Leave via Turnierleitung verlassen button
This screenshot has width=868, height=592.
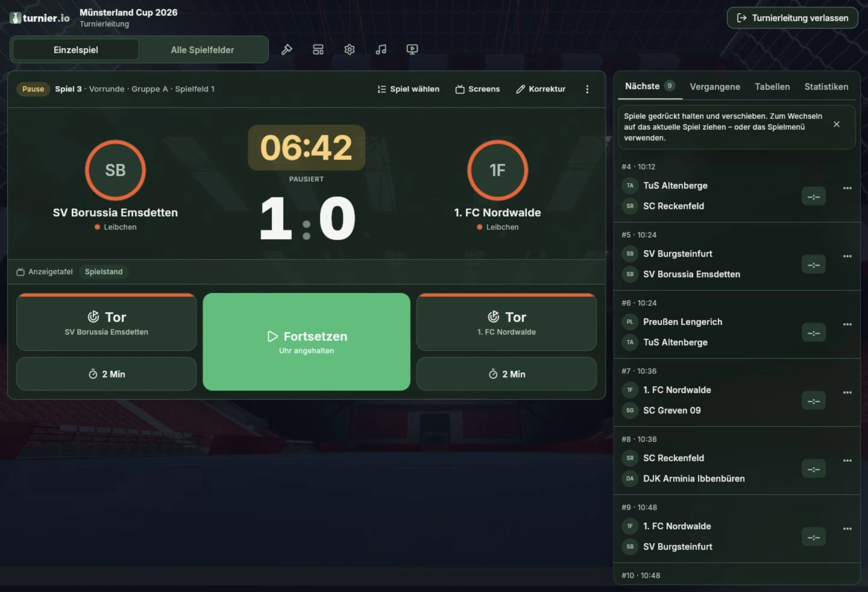tap(793, 18)
